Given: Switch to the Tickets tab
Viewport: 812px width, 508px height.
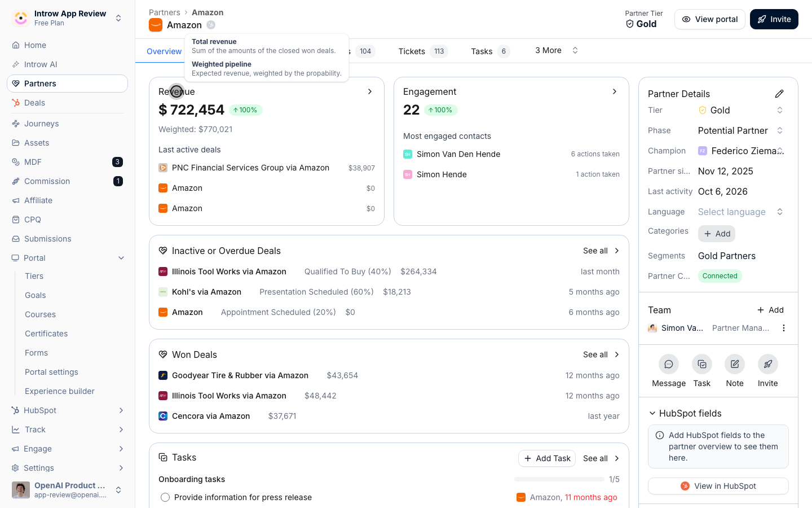Looking at the screenshot, I should click(x=423, y=51).
